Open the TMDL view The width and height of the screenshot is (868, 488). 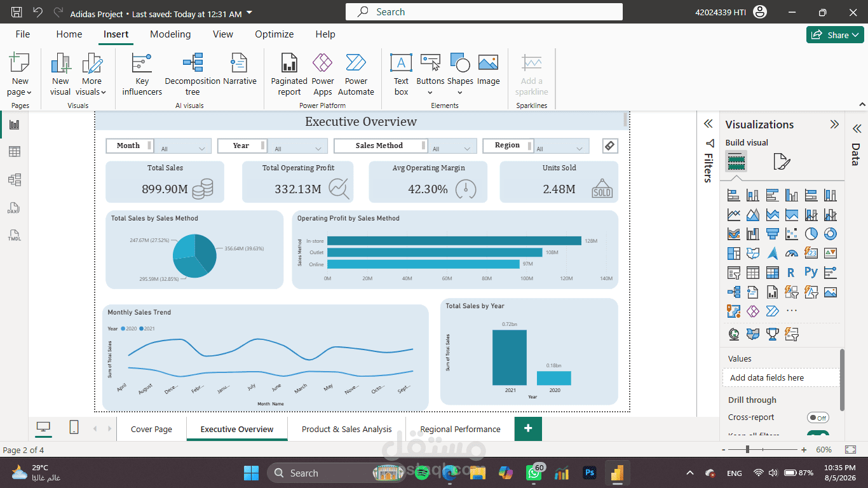pyautogui.click(x=14, y=235)
